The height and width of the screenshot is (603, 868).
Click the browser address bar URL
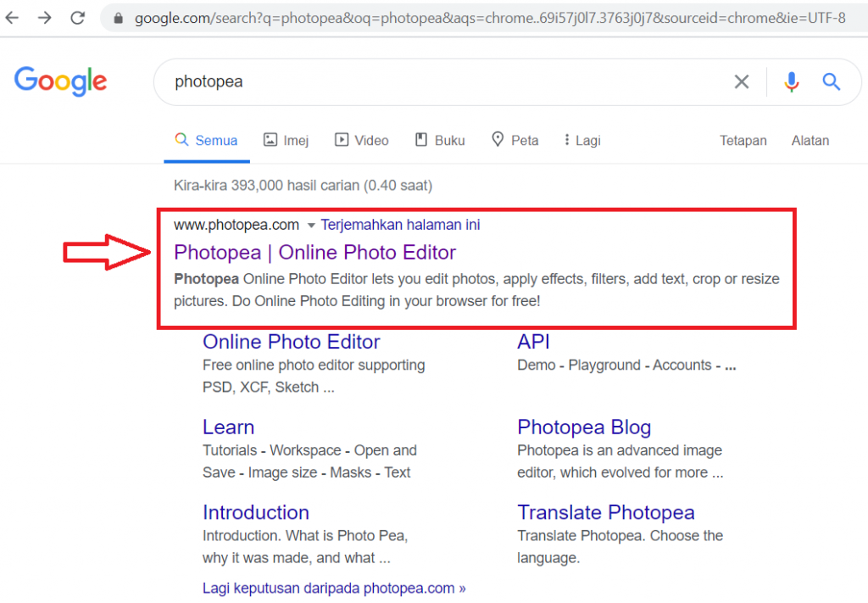point(490,19)
